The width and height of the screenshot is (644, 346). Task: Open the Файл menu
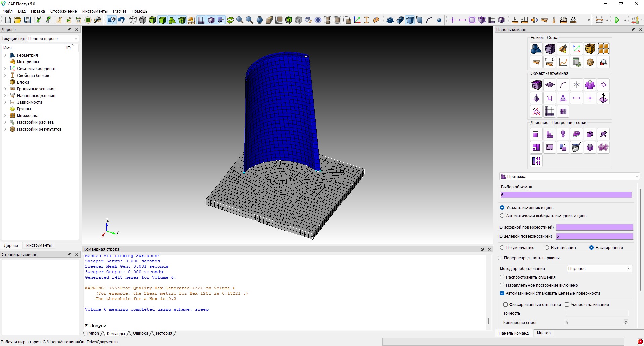pyautogui.click(x=8, y=11)
